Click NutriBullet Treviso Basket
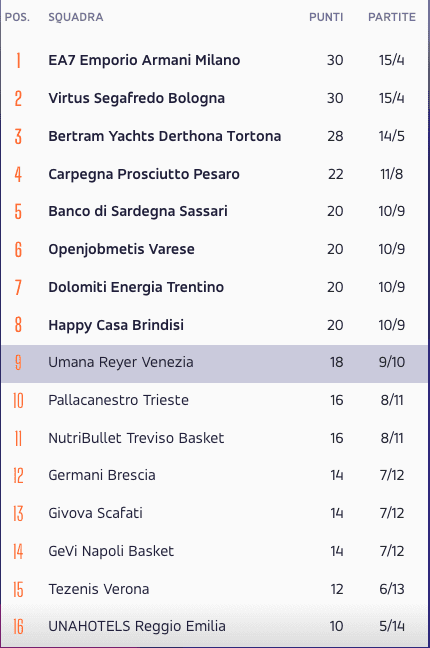 [x=136, y=438]
